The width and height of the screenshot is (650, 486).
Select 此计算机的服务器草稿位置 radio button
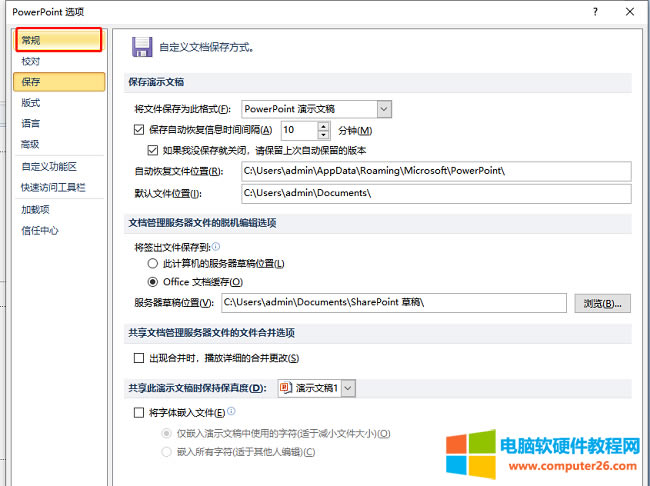(153, 264)
